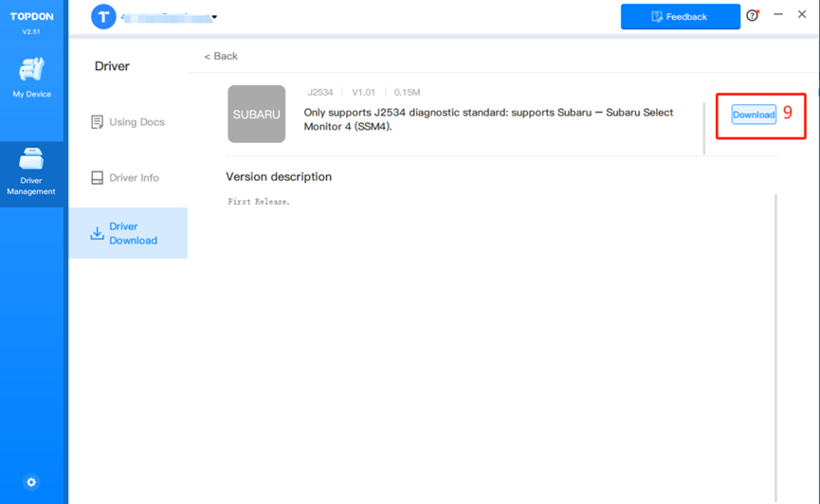Image resolution: width=820 pixels, height=504 pixels.
Task: Click the driver description scrollbar
Action: pos(704,128)
